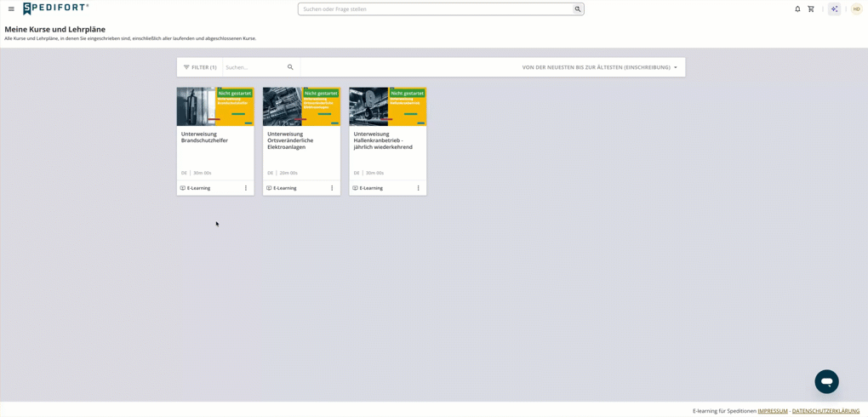
Task: Open three-dot menu on Elektroanlagen card
Action: coord(332,188)
